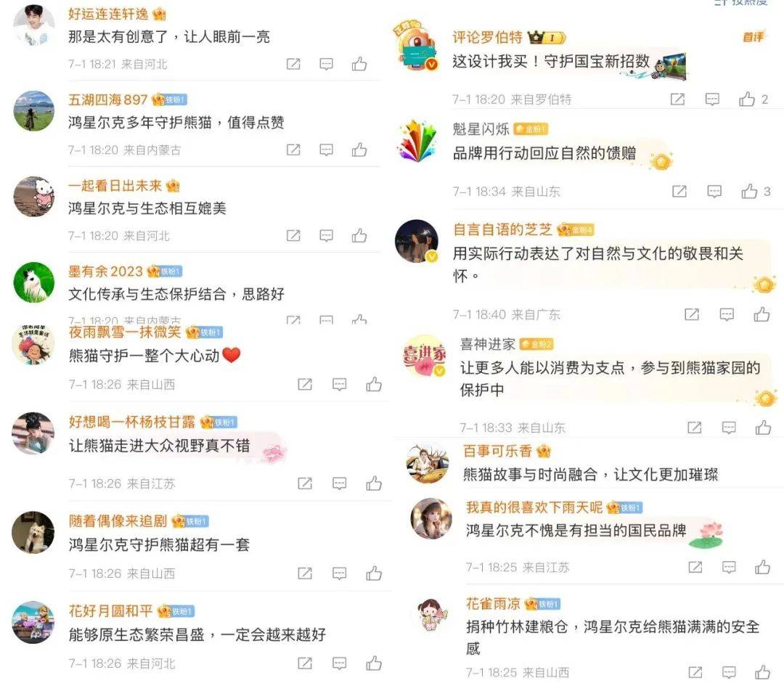Share 五湖四海897's comment
Viewport: 784px width, 683px height.
click(x=293, y=150)
